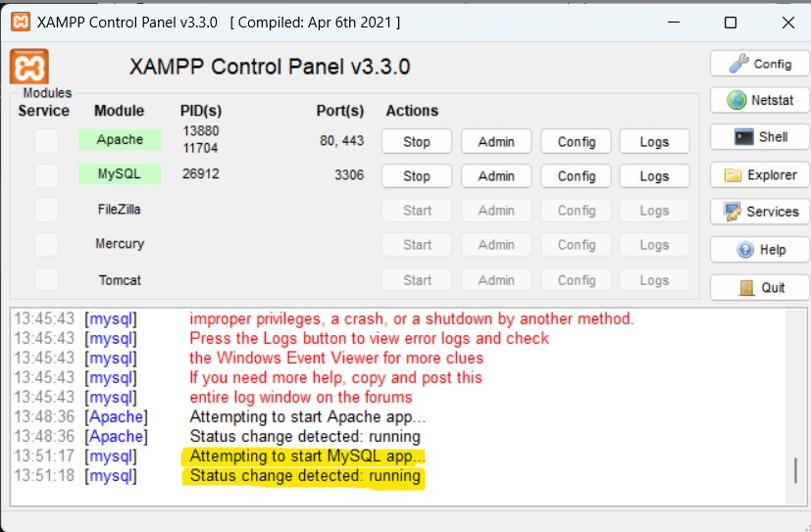Open Services via the tools icon
Image resolution: width=811 pixels, height=532 pixels.
[760, 212]
